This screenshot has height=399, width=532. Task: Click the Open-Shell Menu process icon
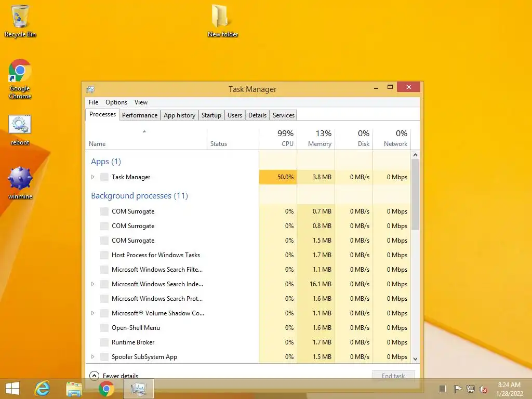click(x=104, y=328)
